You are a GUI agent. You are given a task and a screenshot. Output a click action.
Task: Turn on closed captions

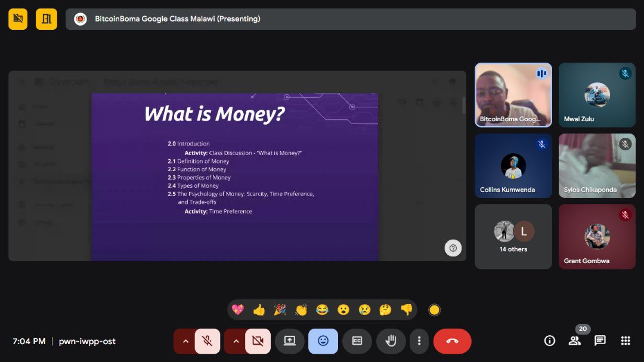(x=357, y=341)
